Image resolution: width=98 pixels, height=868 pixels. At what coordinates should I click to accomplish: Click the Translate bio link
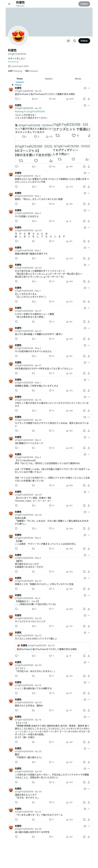coord(14,62)
